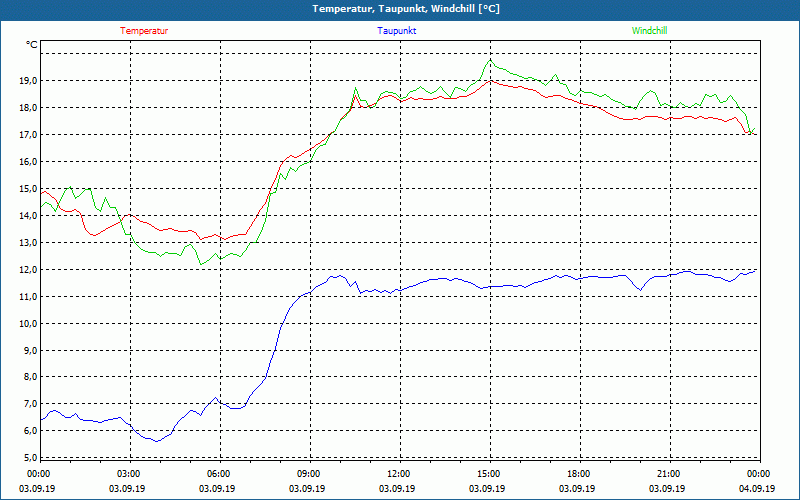Click the red Temperatur legend label

tap(144, 31)
